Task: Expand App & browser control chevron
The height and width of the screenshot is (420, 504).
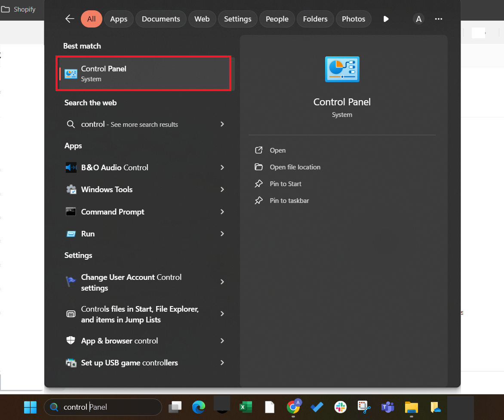Action: pos(222,341)
